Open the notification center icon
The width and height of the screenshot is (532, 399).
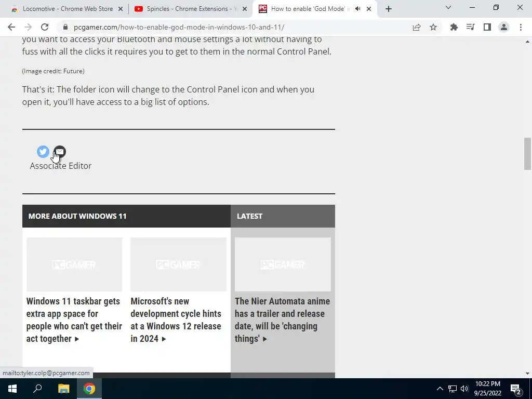[x=516, y=389]
